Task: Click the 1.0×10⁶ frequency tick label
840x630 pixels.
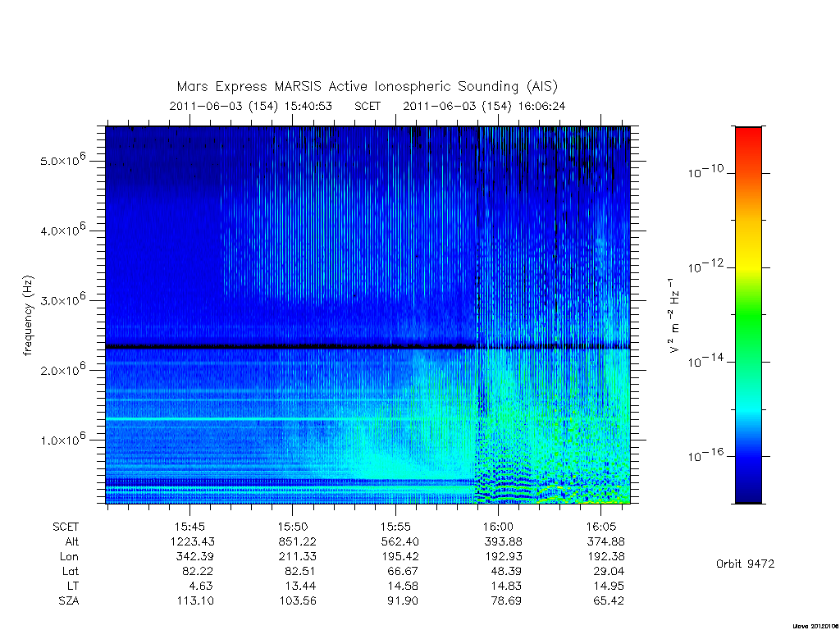Action: (62, 438)
